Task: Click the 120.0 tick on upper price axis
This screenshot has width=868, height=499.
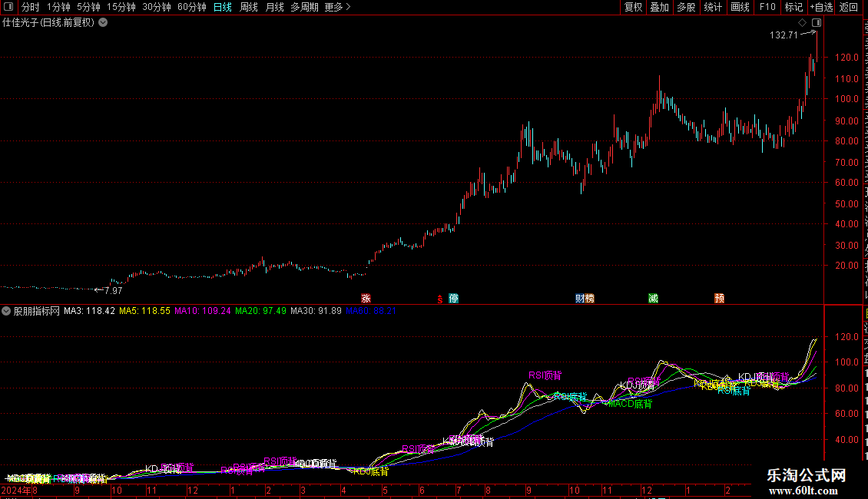Action: (847, 58)
